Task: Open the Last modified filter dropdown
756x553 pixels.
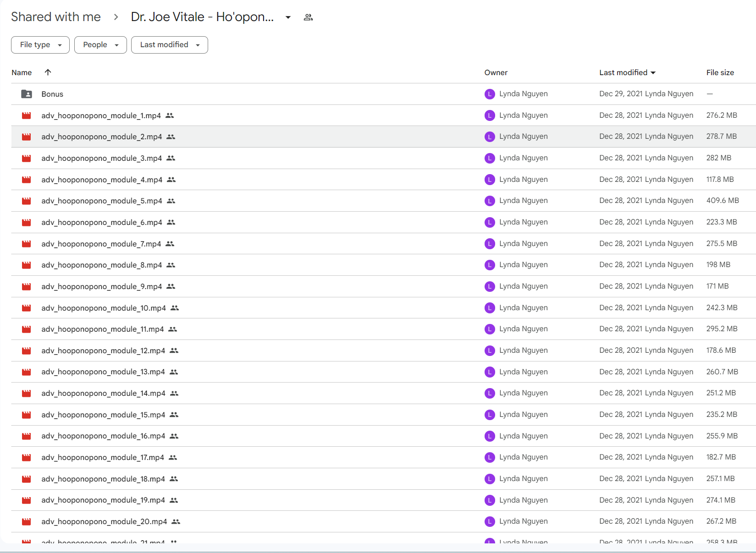Action: (x=170, y=45)
